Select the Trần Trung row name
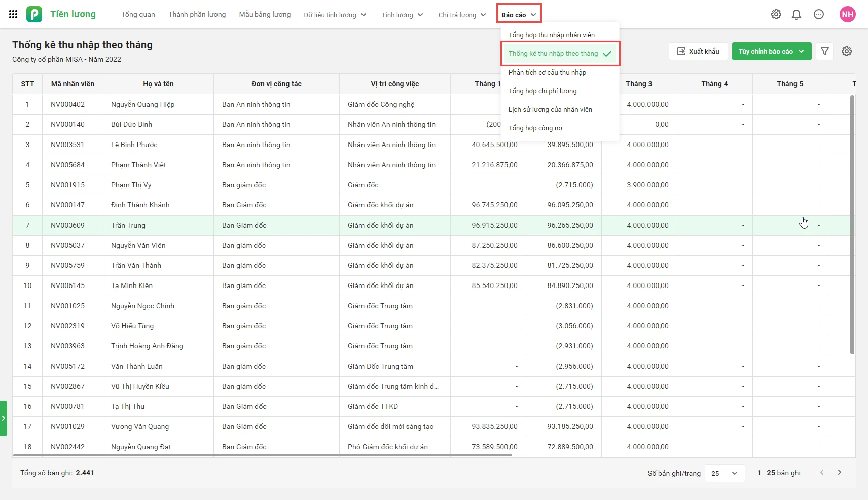 [128, 225]
